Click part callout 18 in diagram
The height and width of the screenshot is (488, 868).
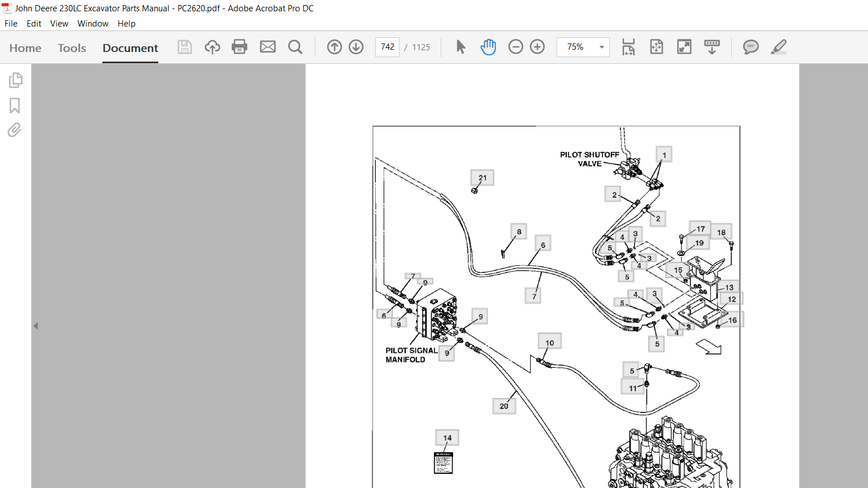click(x=721, y=233)
